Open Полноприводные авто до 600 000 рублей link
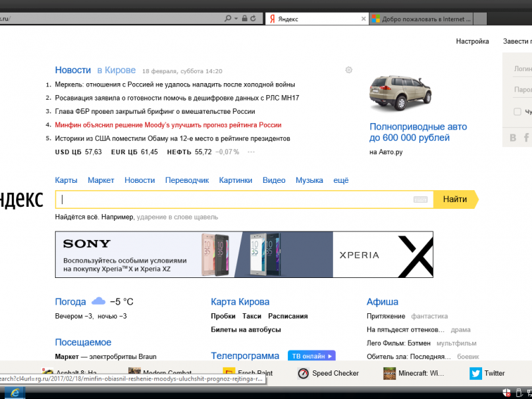The width and height of the screenshot is (532, 399). [418, 132]
